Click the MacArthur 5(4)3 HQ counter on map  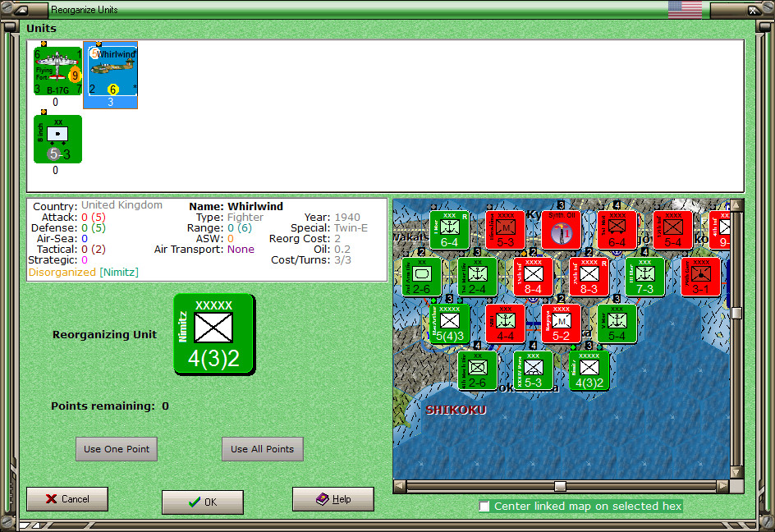pyautogui.click(x=449, y=323)
